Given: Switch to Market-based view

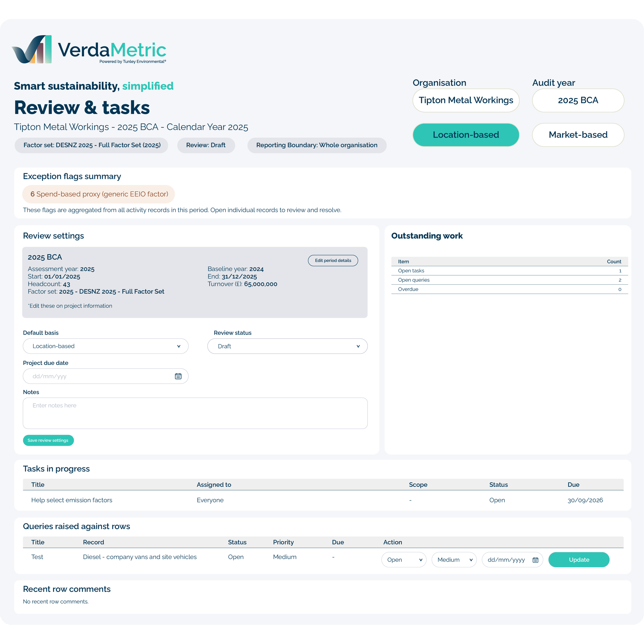Looking at the screenshot, I should (578, 135).
